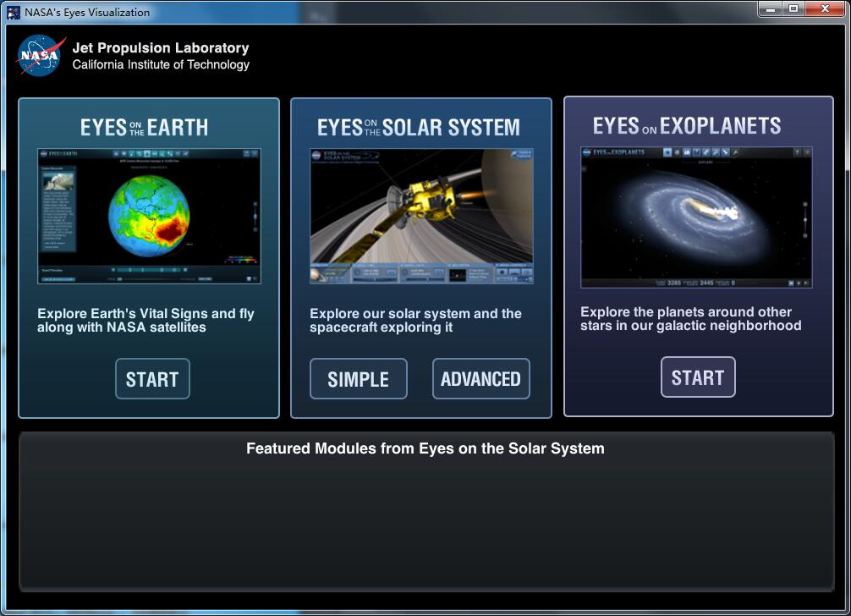Select the EYES ON EXOPLANETS title
Image resolution: width=851 pixels, height=616 pixels.
(687, 126)
